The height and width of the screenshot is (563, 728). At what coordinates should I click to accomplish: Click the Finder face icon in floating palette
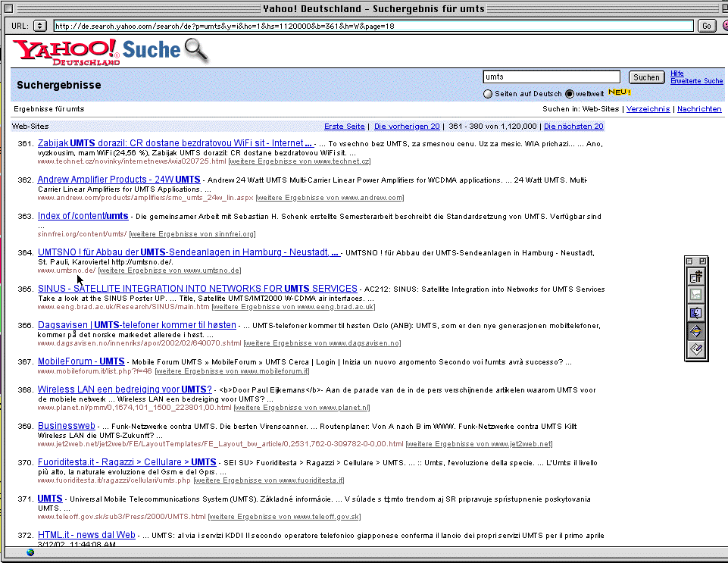tap(697, 313)
